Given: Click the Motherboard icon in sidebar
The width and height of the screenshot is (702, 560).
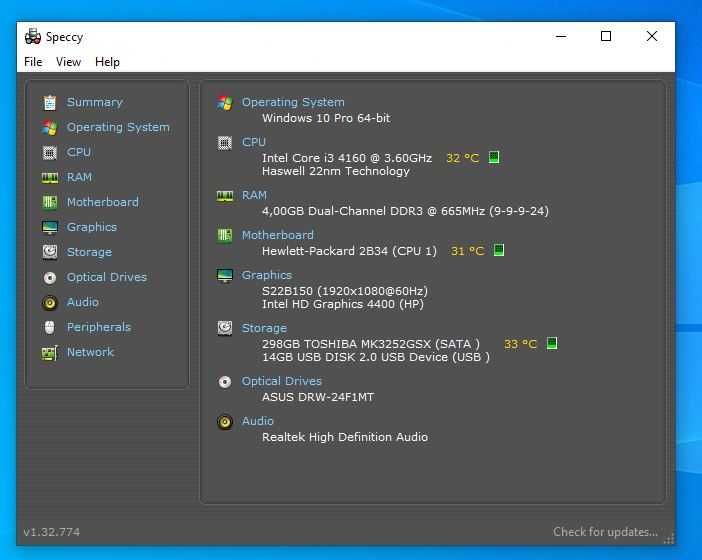Looking at the screenshot, I should click(x=50, y=202).
